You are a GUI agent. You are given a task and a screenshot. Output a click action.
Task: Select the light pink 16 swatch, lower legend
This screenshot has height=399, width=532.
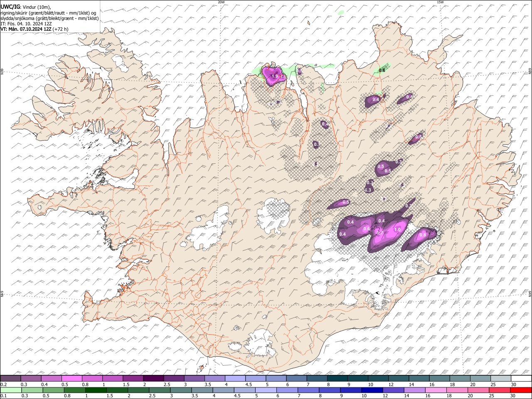(x=436, y=390)
